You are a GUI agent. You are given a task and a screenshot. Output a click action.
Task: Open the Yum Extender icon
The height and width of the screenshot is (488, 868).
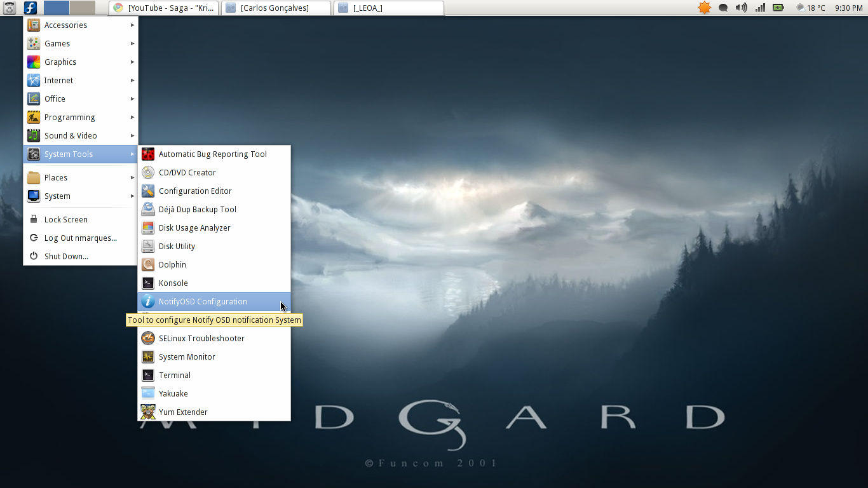(x=148, y=412)
